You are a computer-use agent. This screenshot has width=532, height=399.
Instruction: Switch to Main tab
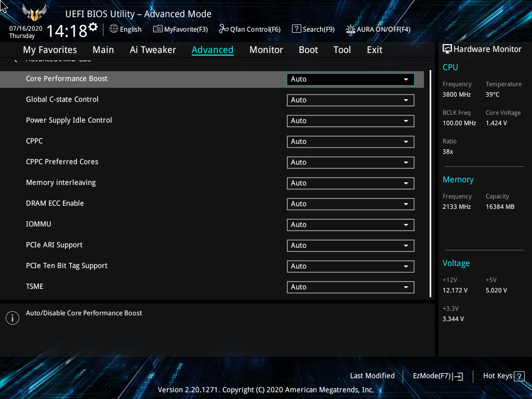(x=103, y=50)
